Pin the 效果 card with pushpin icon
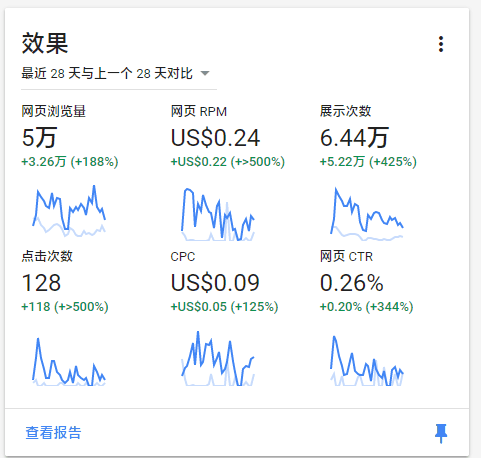481x458 pixels. point(441,433)
